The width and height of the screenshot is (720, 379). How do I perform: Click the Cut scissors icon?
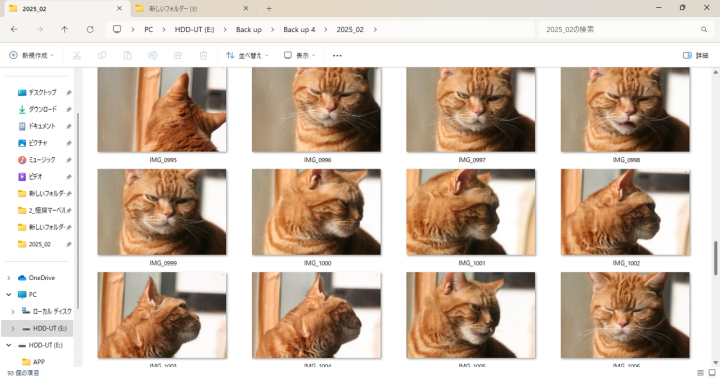pyautogui.click(x=77, y=56)
